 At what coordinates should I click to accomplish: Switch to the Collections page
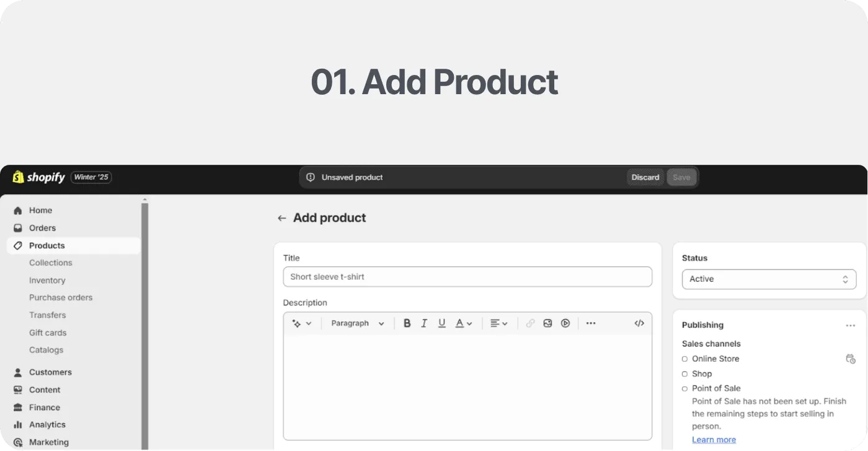[50, 263]
